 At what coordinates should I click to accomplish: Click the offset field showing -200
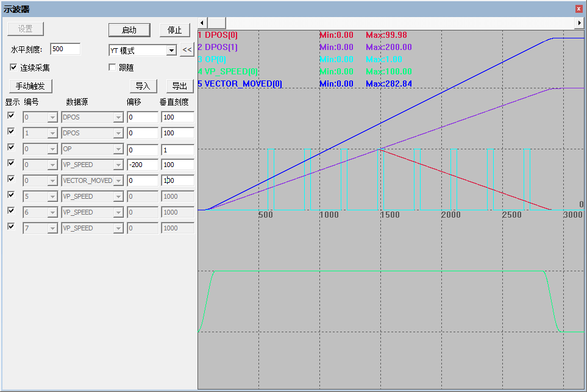143,165
